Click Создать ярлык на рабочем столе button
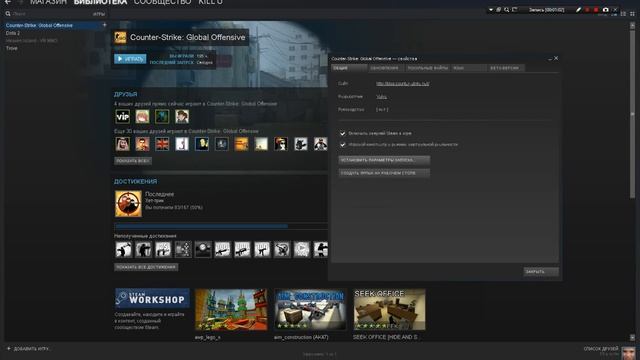The image size is (640, 360). point(384,173)
